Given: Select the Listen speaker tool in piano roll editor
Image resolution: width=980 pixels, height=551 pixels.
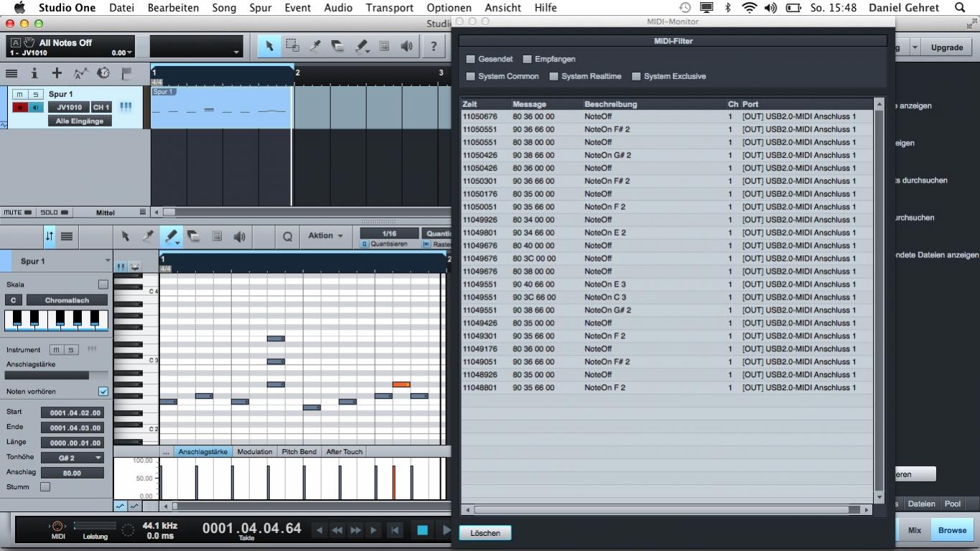Looking at the screenshot, I should (240, 236).
